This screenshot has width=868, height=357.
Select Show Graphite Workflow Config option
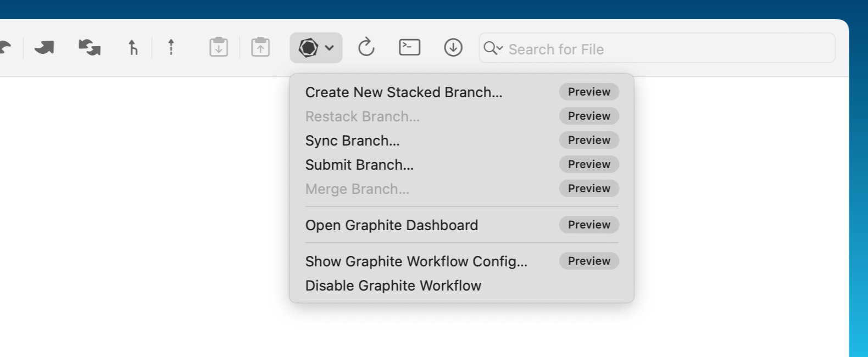tap(416, 261)
